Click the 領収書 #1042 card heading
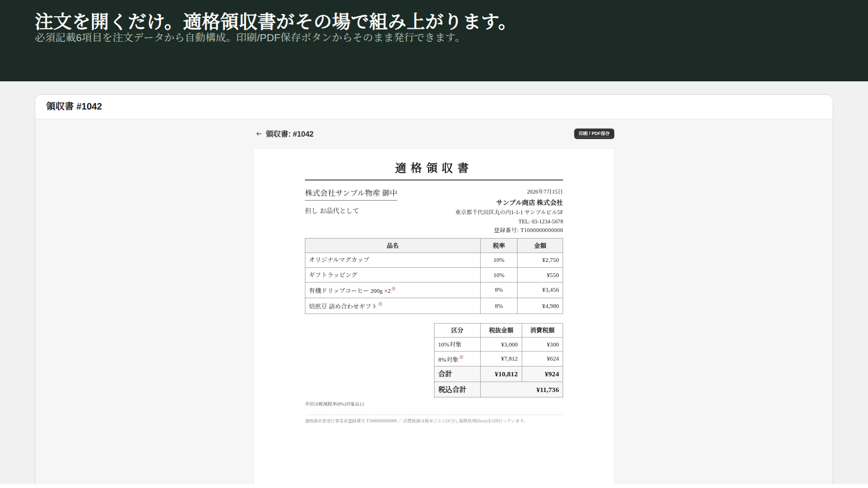The height and width of the screenshot is (488, 868). click(74, 106)
